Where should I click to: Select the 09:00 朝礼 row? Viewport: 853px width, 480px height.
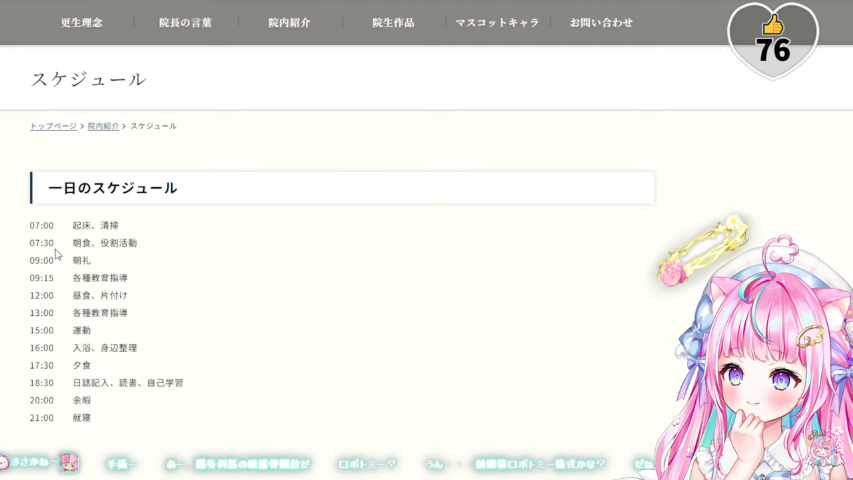pyautogui.click(x=60, y=260)
